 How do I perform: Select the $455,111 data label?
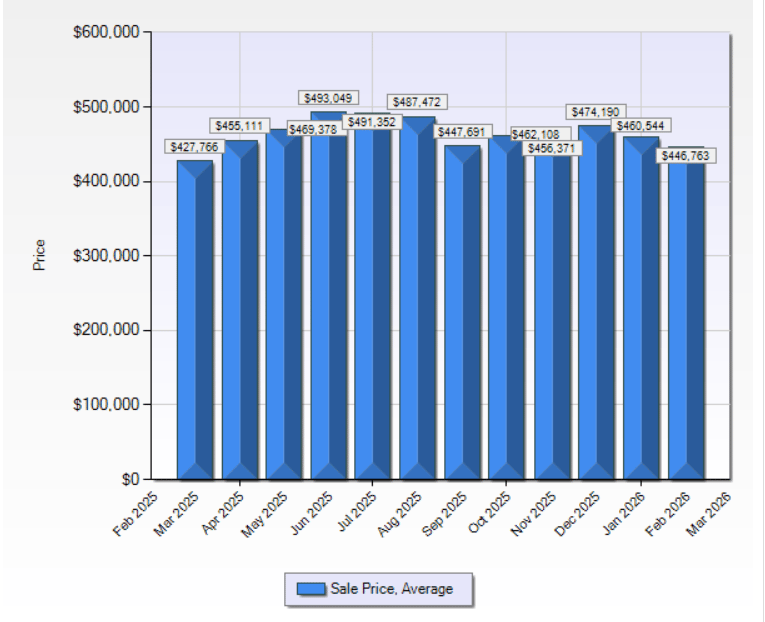240,126
